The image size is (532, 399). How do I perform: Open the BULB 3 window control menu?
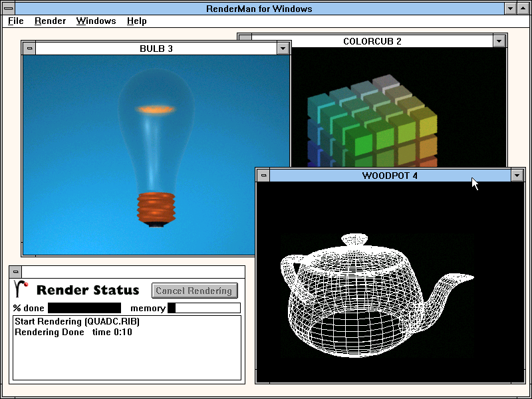29,49
